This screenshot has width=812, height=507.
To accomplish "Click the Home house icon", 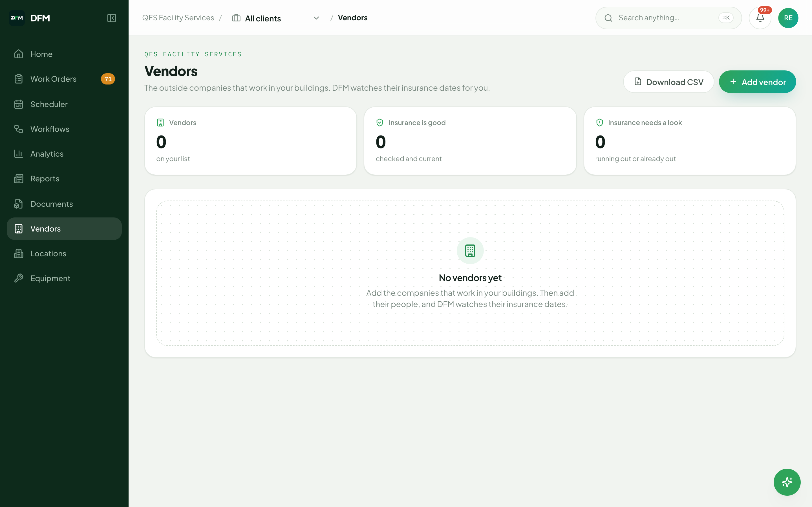I will [18, 54].
